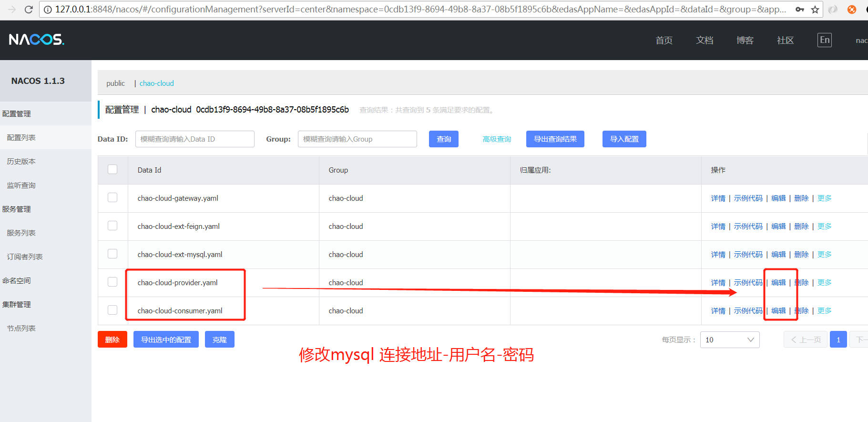Edit chao-cloud-provider.yaml via 编辑 link
Viewport: 868px width, 422px height.
click(x=778, y=283)
